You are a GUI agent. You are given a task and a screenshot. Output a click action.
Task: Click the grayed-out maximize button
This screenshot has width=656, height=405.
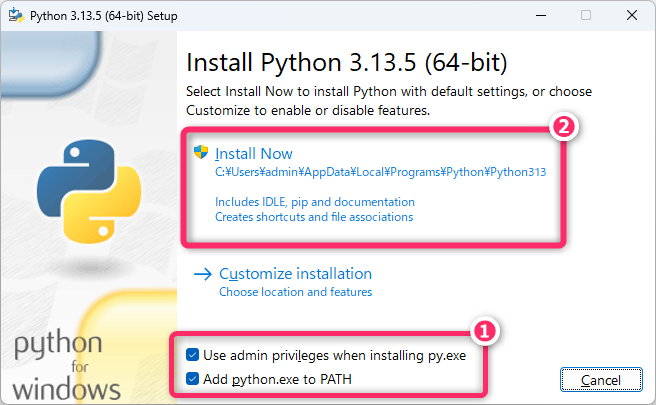(586, 15)
